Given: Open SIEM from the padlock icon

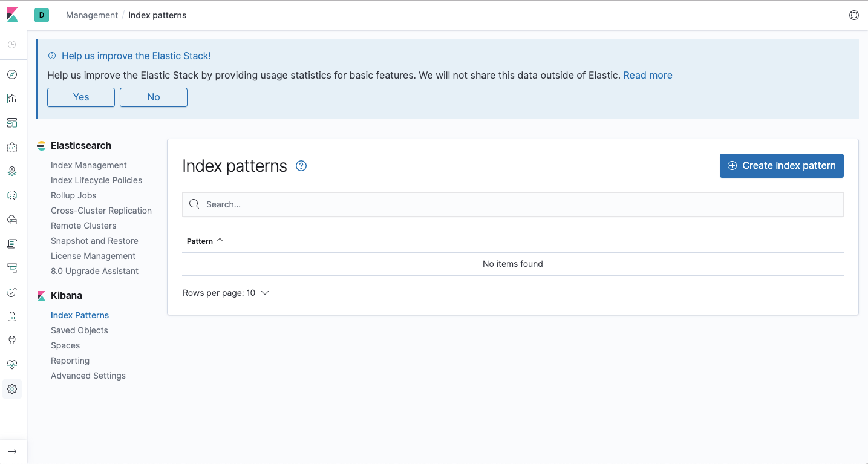Looking at the screenshot, I should click(x=12, y=316).
